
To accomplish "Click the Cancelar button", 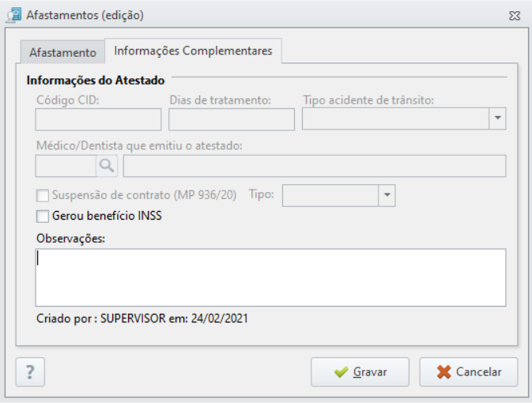I will [469, 372].
